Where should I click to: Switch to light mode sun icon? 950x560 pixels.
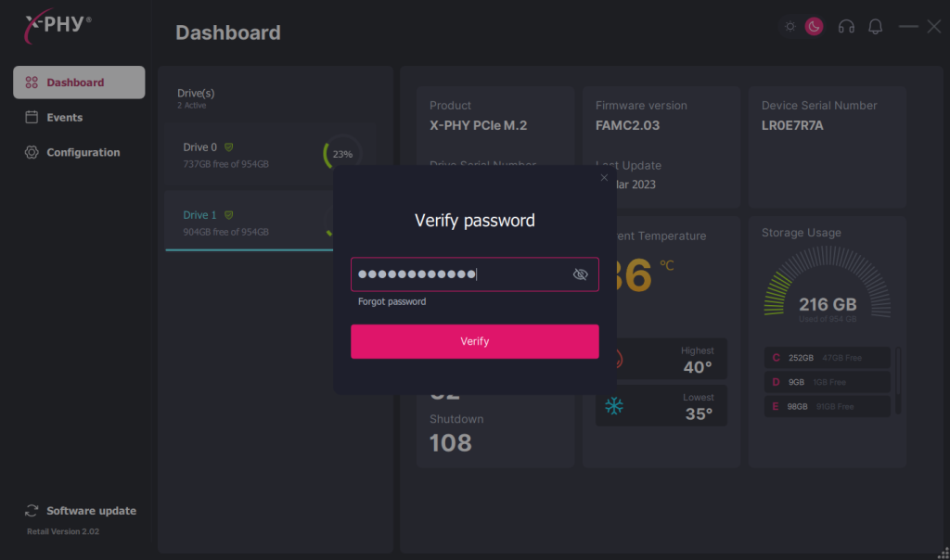[790, 27]
